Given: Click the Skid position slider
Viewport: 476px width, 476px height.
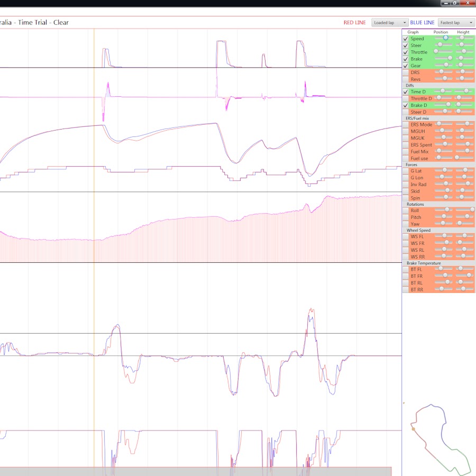Looking at the screenshot, I should (444, 190).
